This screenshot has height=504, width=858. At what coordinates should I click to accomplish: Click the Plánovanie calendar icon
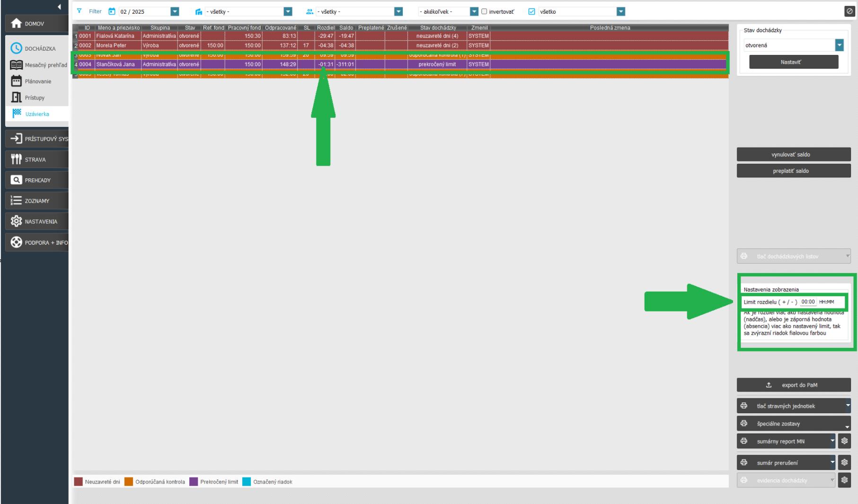click(x=17, y=81)
